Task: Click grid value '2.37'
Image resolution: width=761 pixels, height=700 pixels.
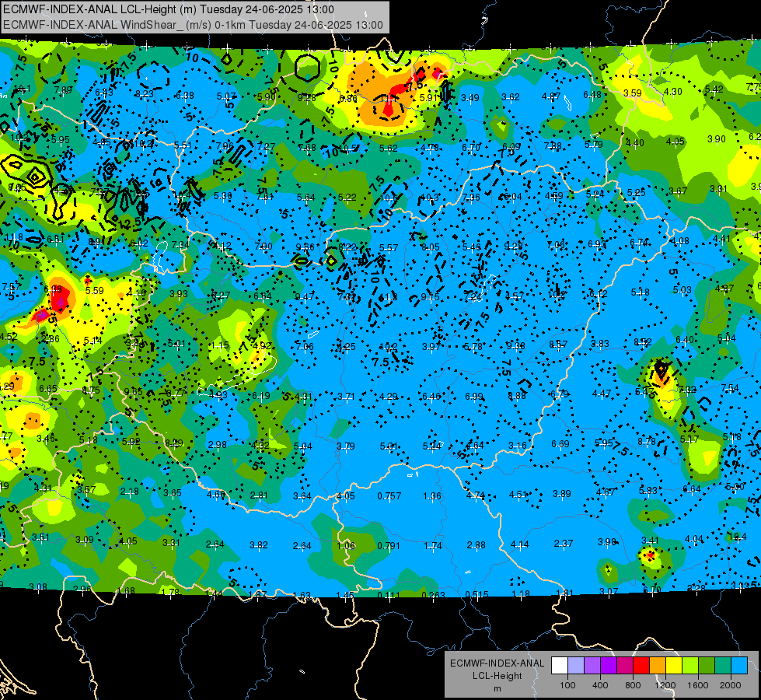Action: tap(563, 543)
